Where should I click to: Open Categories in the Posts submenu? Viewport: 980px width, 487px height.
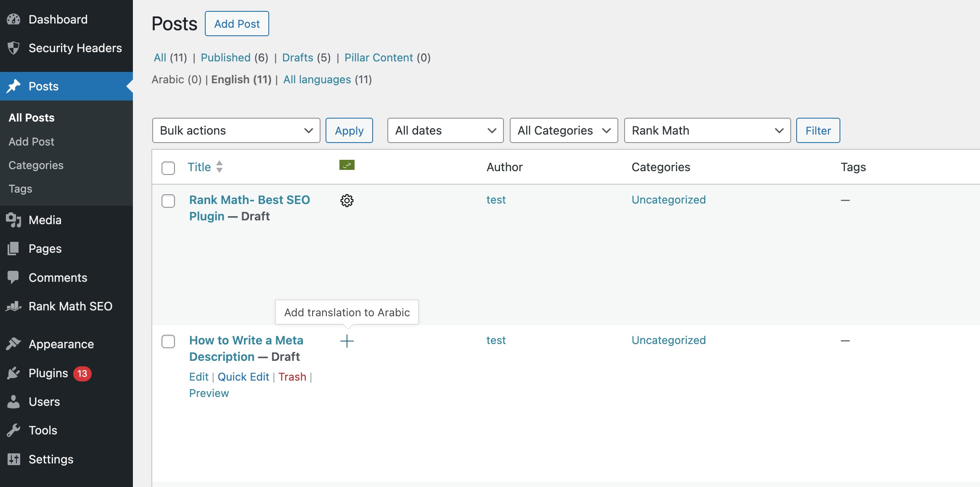tap(36, 165)
